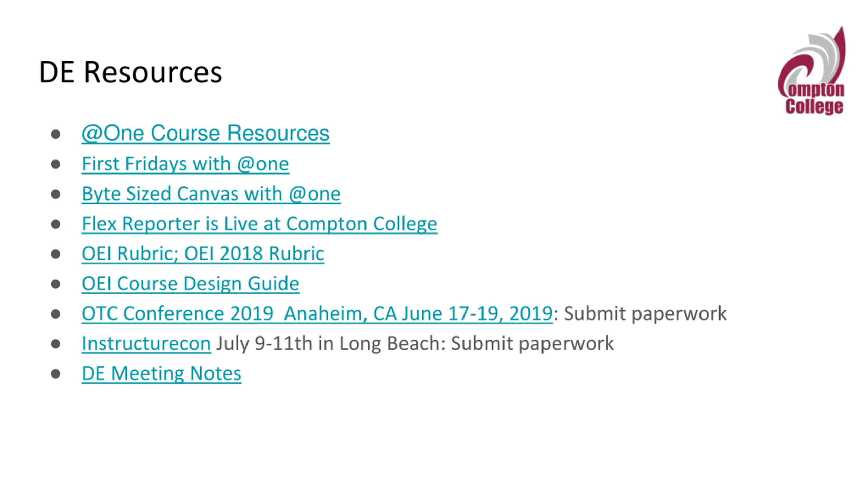868x488 pixels.
Task: Open OTC Conference 2019 Anaheim link
Action: tap(317, 313)
